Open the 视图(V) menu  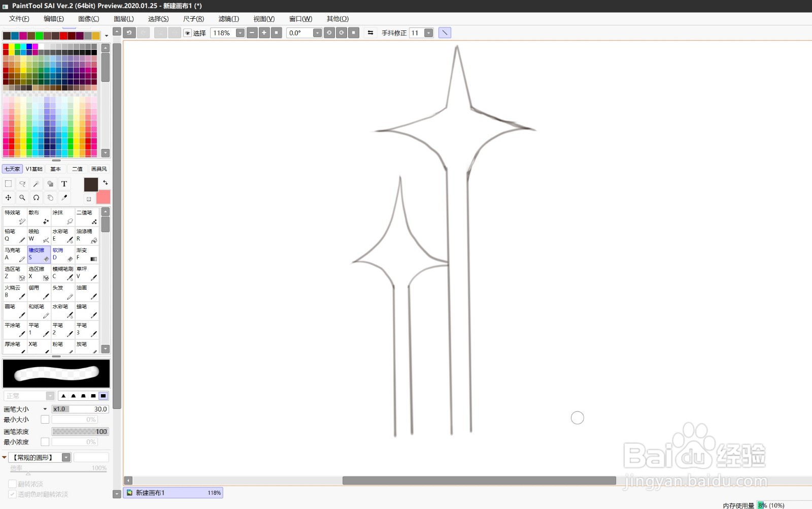264,19
